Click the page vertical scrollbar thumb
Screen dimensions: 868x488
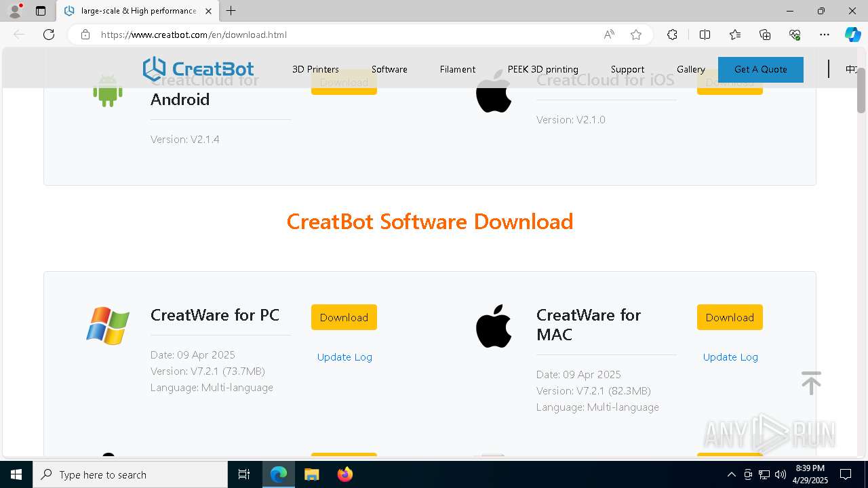click(x=861, y=90)
